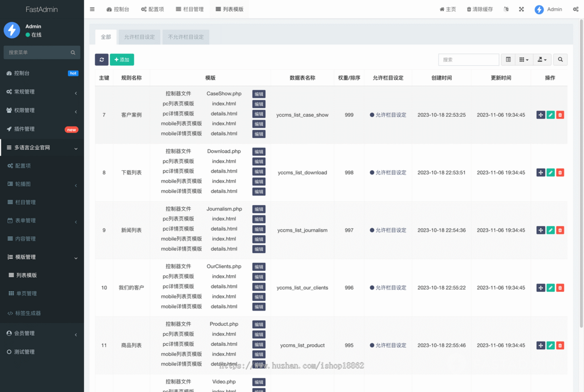Viewport: 584px width, 392px height.
Task: Open the settings gear at top right
Action: [x=576, y=9]
